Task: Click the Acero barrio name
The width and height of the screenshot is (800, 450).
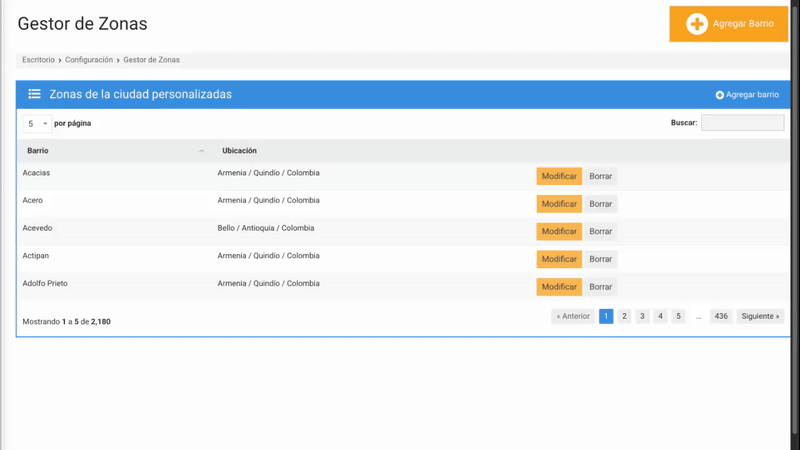Action: coord(33,201)
